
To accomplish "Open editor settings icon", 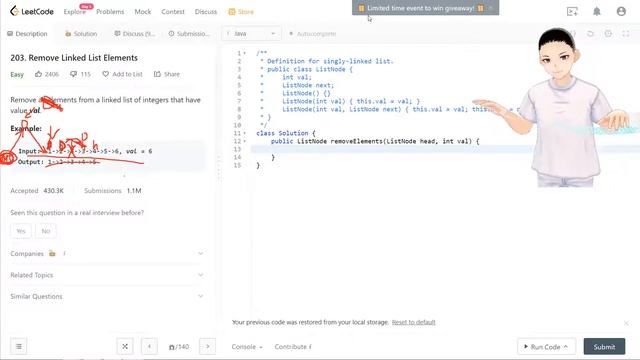I will (608, 34).
